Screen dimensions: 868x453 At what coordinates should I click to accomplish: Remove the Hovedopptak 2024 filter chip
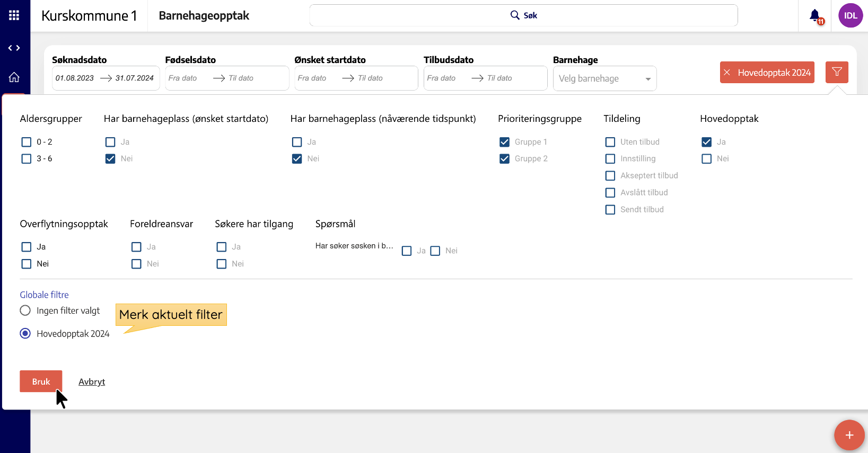point(727,73)
